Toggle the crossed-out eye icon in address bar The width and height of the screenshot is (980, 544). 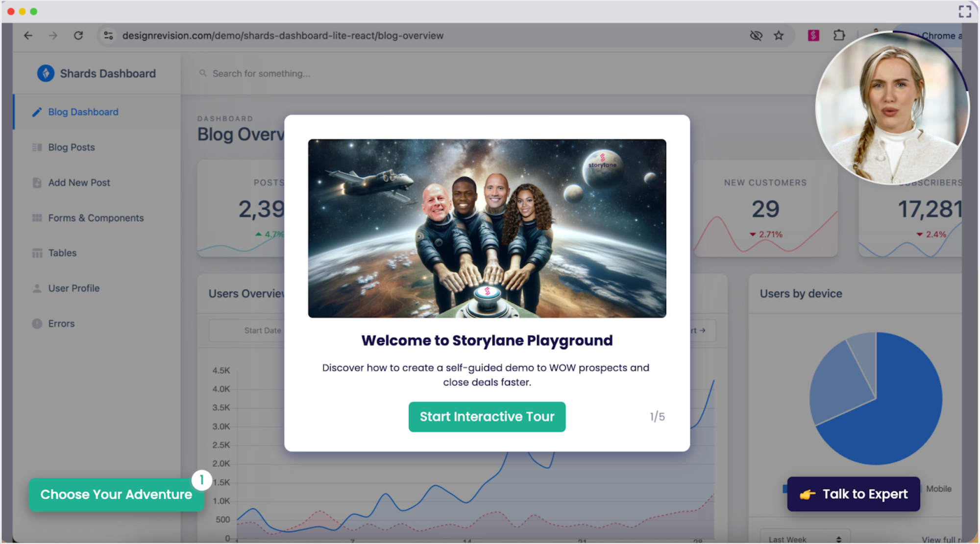pos(756,35)
